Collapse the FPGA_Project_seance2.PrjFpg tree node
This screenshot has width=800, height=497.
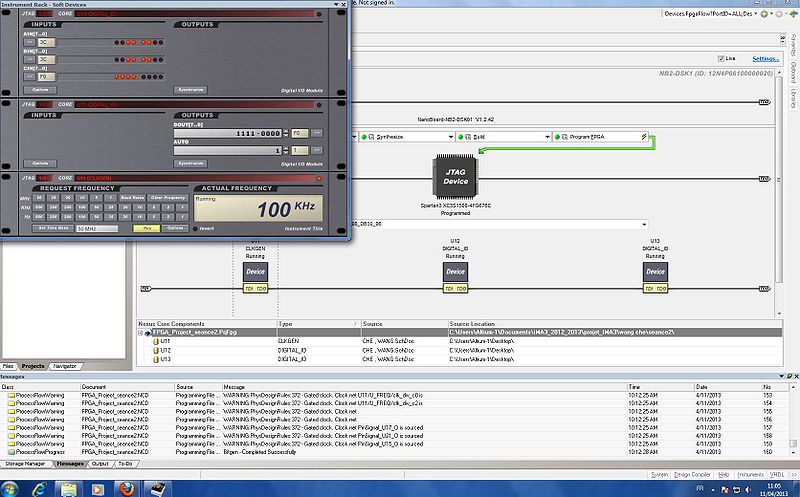click(142, 332)
